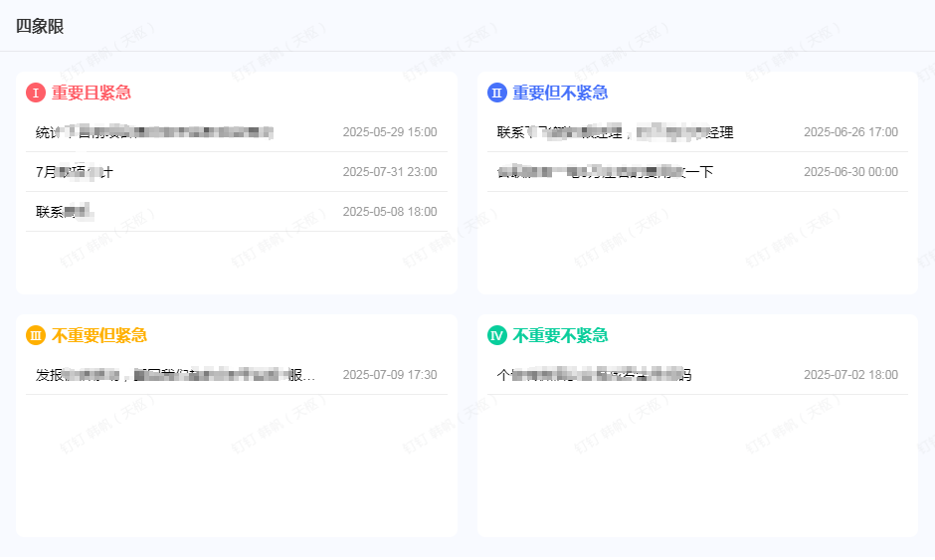Select the 不重要不紧急 quadrant heading

coord(560,335)
